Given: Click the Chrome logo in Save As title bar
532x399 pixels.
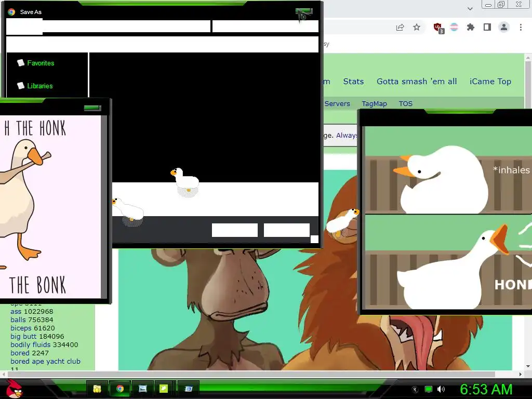Looking at the screenshot, I should pos(11,12).
